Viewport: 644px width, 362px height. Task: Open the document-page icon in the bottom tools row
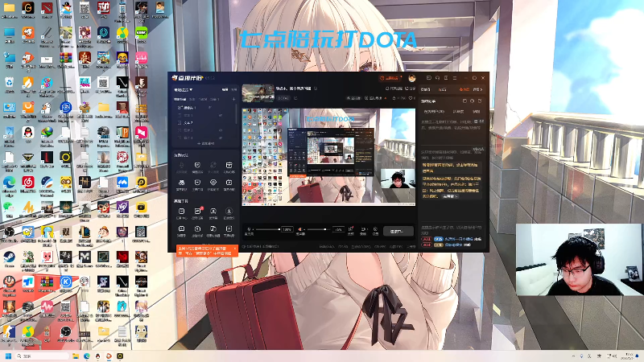click(229, 228)
